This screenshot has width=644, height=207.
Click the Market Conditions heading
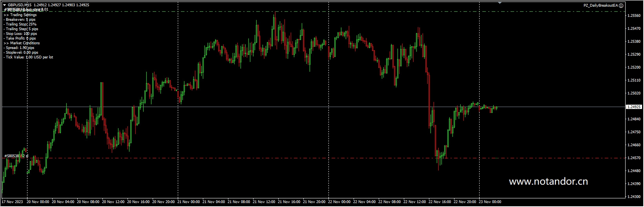(x=22, y=43)
